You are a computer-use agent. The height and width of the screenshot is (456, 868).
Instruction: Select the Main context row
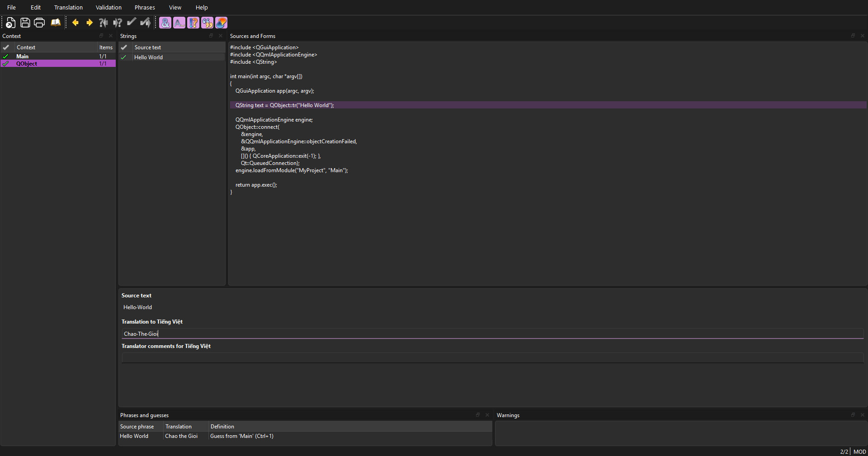coord(23,56)
